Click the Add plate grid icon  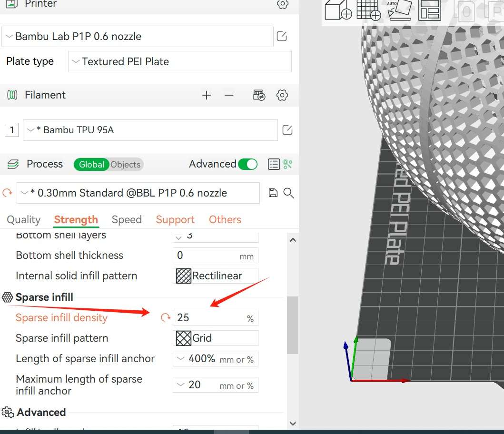[x=368, y=10]
